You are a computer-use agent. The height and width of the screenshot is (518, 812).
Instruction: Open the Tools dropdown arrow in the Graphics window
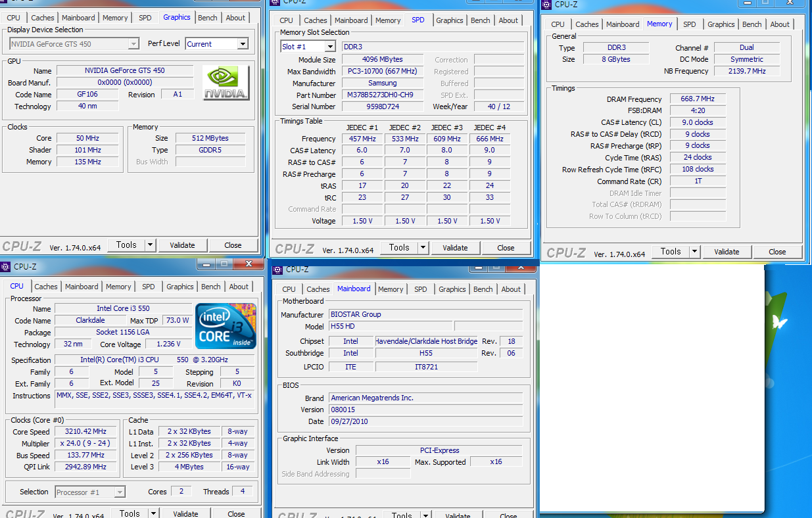pyautogui.click(x=150, y=245)
